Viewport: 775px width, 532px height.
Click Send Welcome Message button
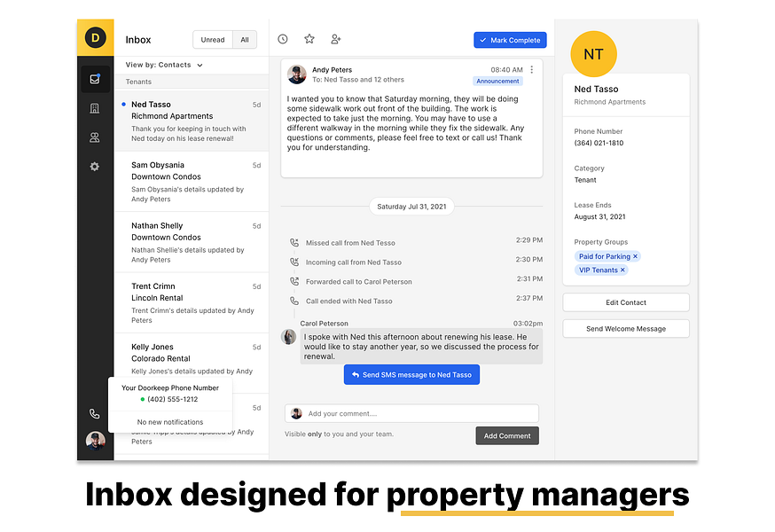(x=626, y=329)
